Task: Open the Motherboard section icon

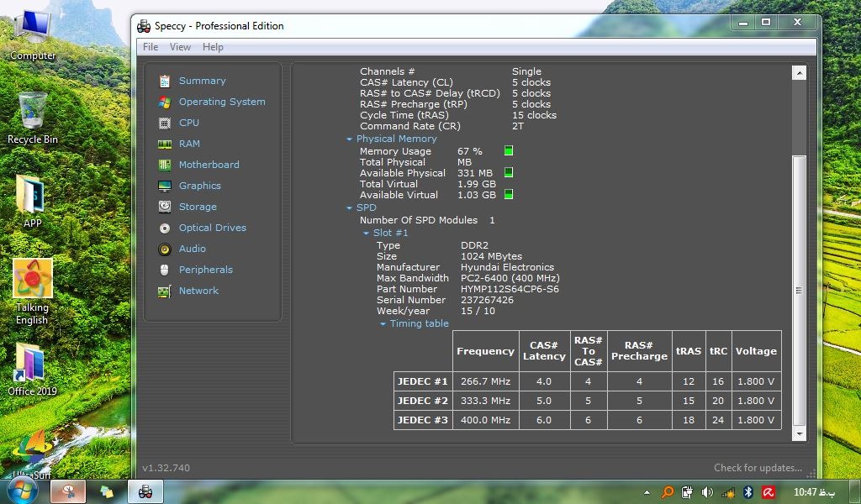Action: point(165,165)
